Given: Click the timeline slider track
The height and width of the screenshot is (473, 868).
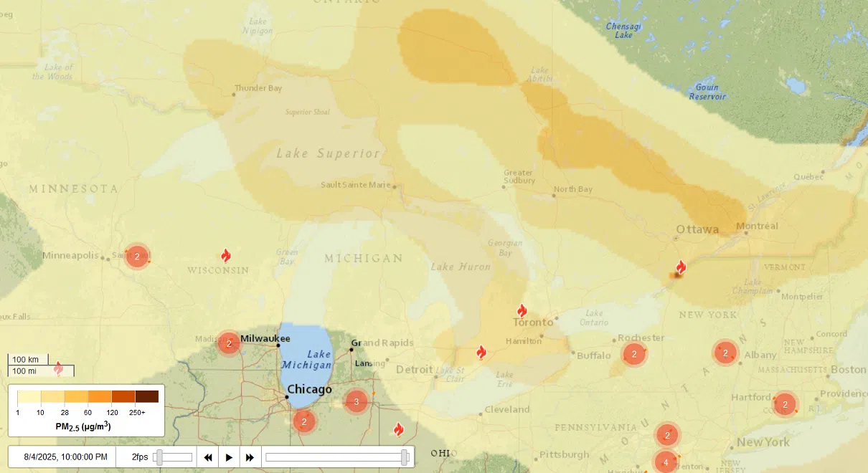Looking at the screenshot, I should point(337,457).
